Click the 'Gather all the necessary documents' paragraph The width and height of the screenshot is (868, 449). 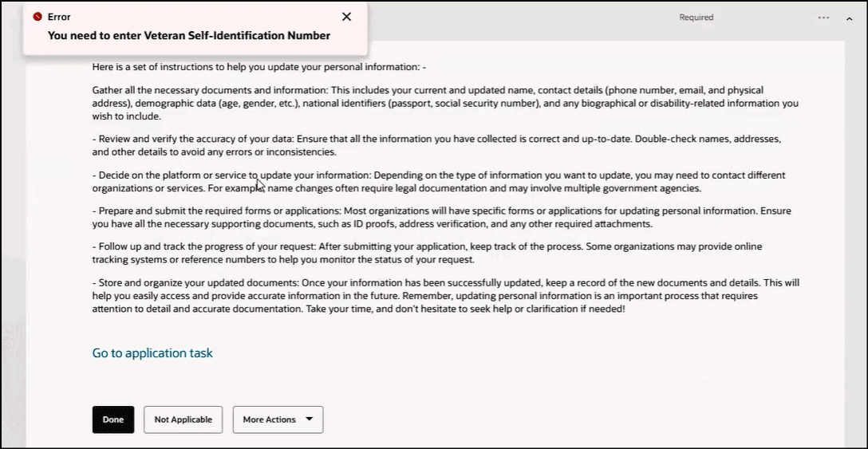tap(445, 103)
